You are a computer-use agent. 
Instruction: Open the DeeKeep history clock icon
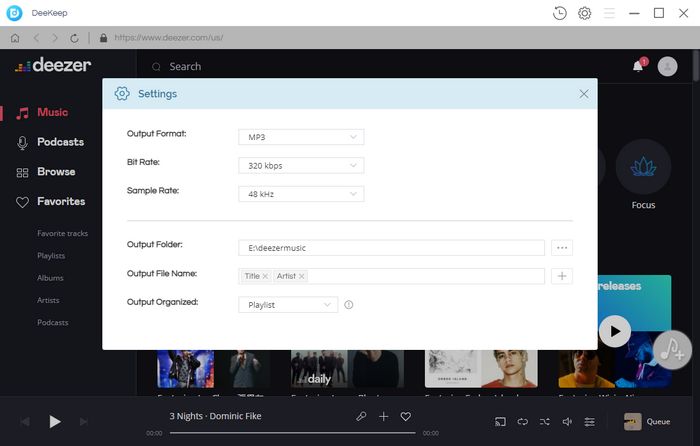coord(559,13)
